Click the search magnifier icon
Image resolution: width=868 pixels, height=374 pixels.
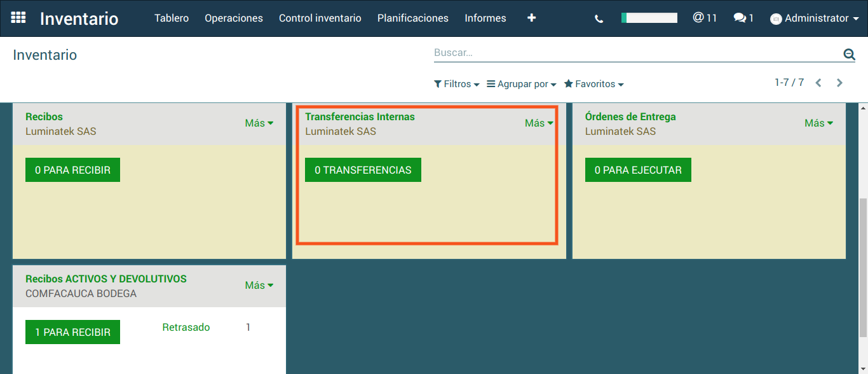849,55
